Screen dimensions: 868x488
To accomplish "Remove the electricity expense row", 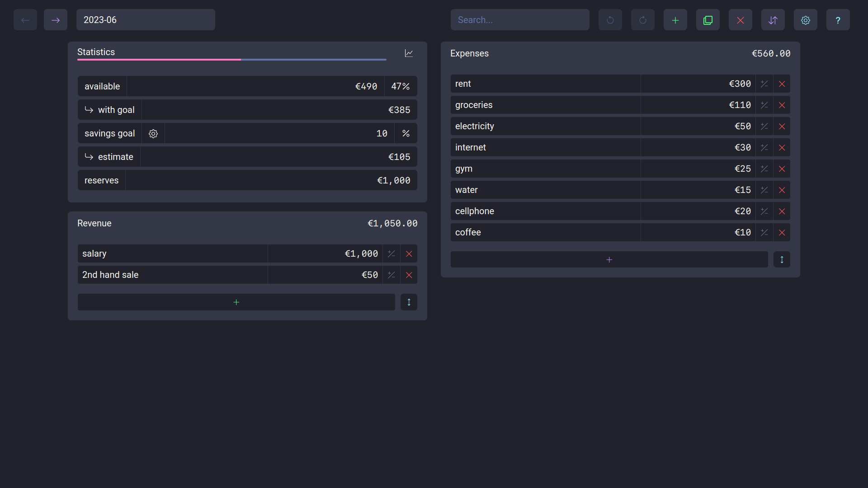I will click(x=782, y=126).
